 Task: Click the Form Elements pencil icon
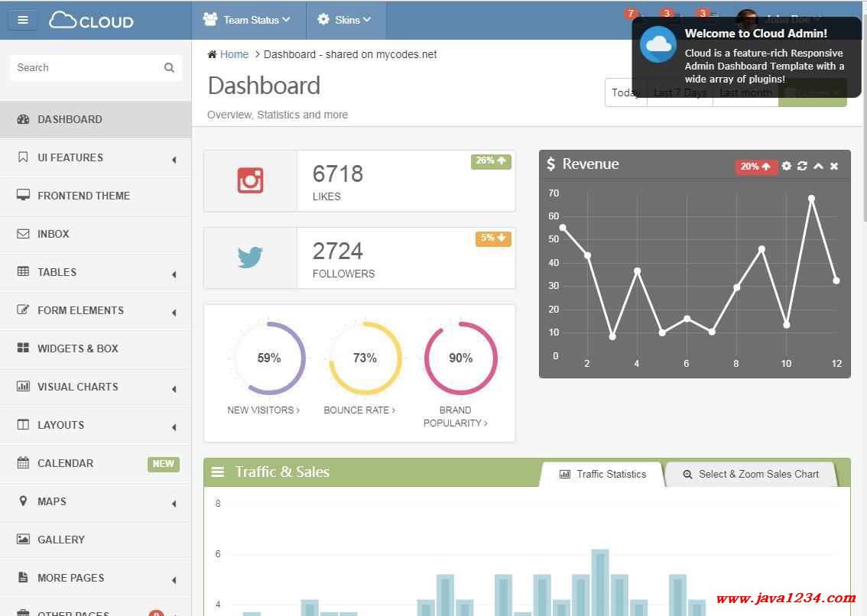[x=23, y=310]
